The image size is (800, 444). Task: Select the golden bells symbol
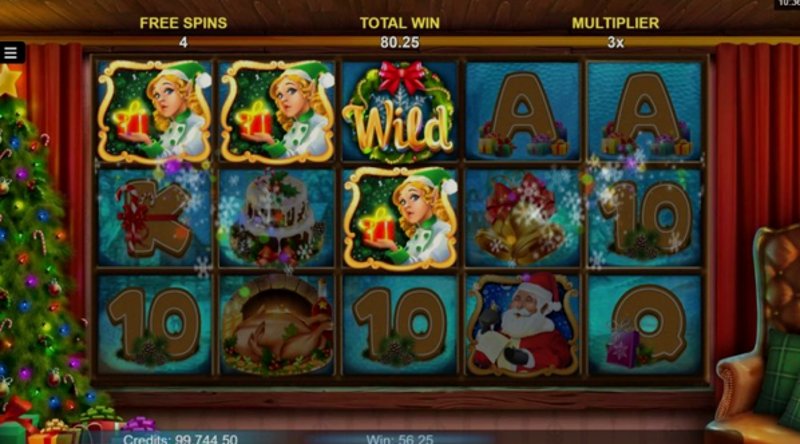[522, 218]
